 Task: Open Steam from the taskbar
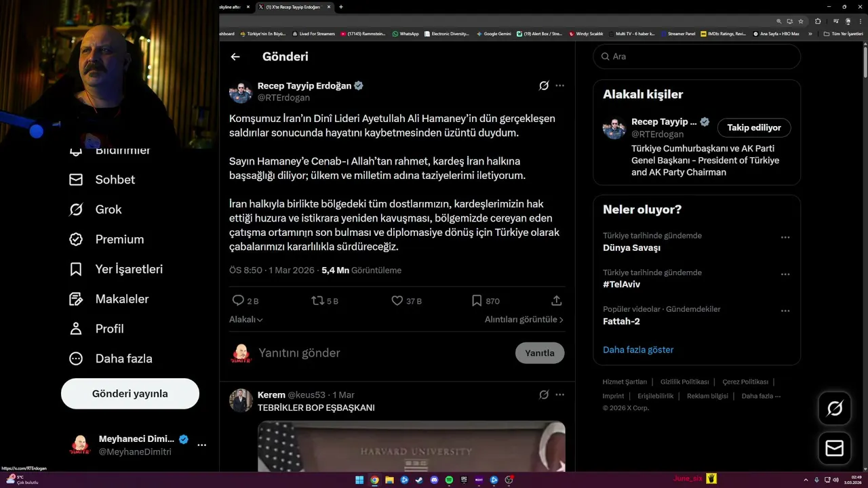419,480
